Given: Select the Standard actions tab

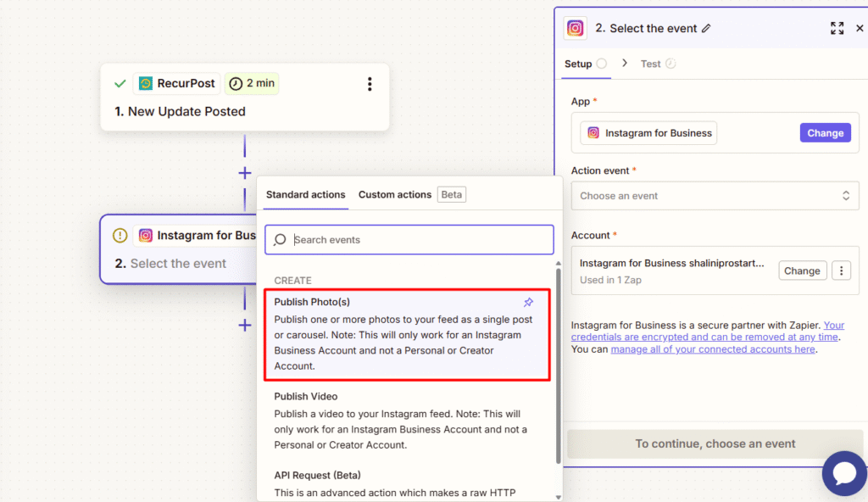Looking at the screenshot, I should 305,194.
